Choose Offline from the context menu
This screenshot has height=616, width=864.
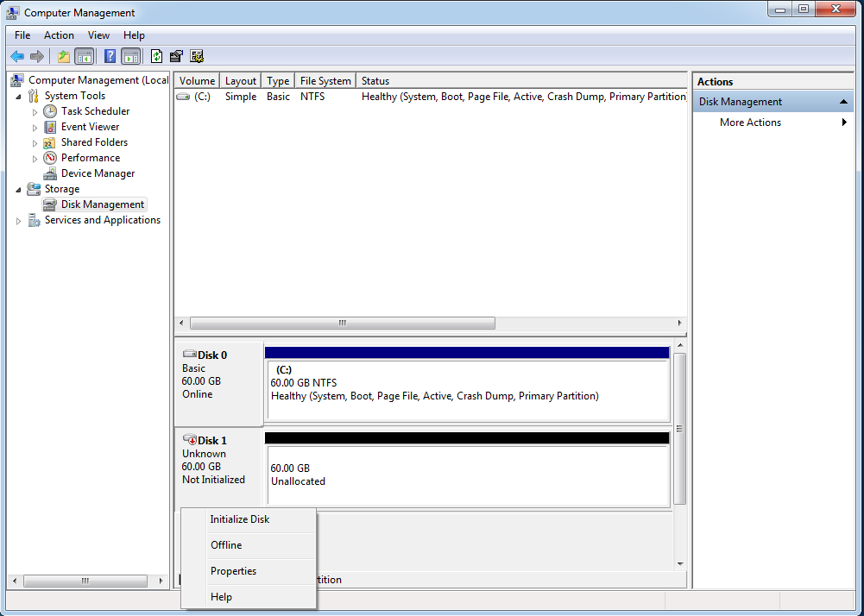249,545
